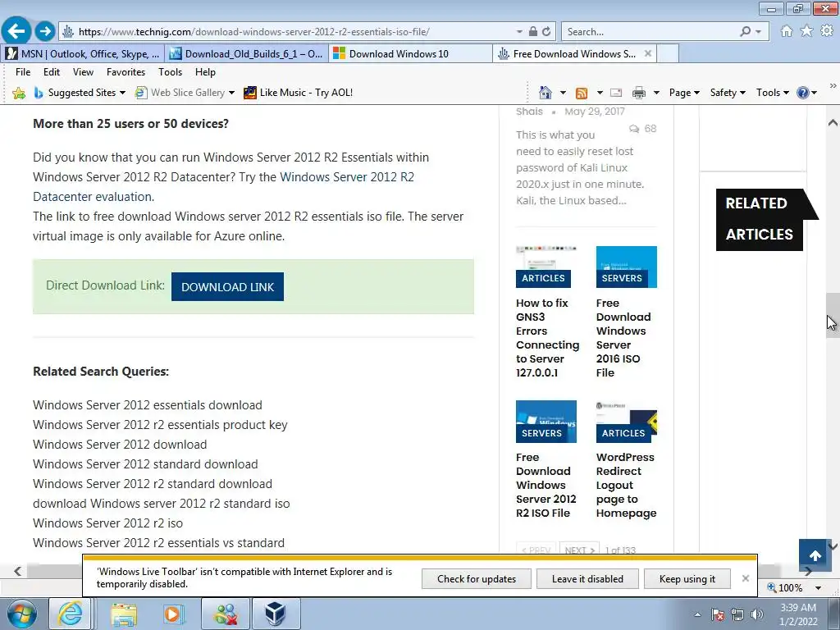
Task: Click in the Search... box
Action: pyautogui.click(x=650, y=32)
